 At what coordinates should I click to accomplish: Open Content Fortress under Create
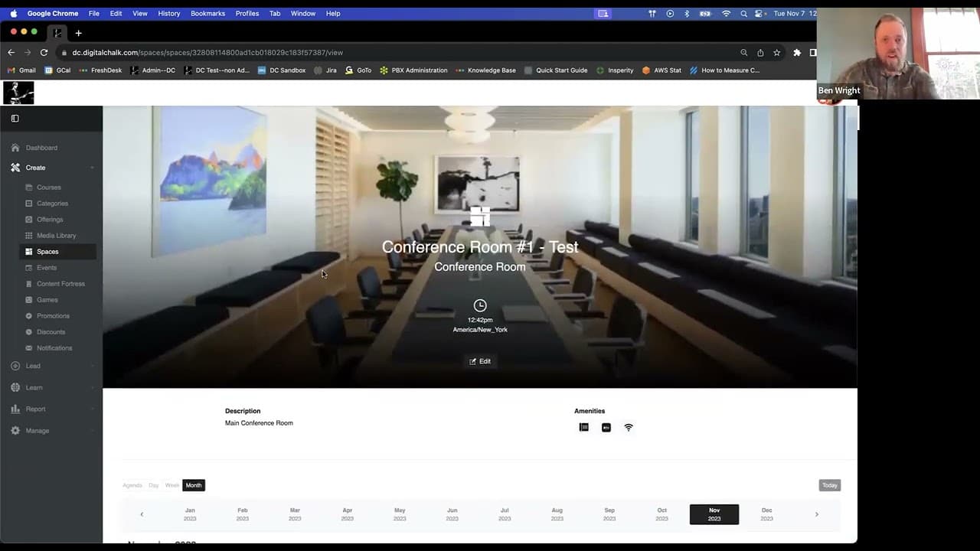point(60,284)
